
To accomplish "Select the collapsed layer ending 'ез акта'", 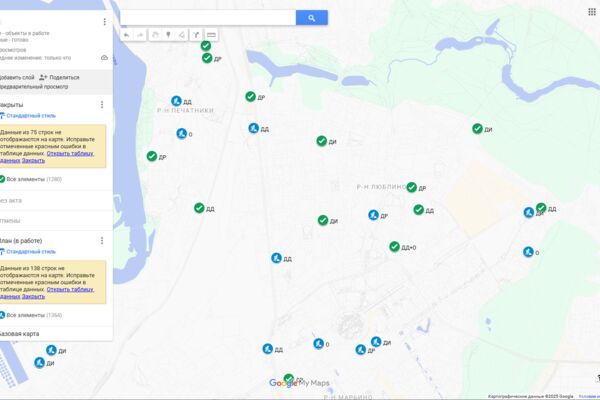I will pyautogui.click(x=11, y=201).
